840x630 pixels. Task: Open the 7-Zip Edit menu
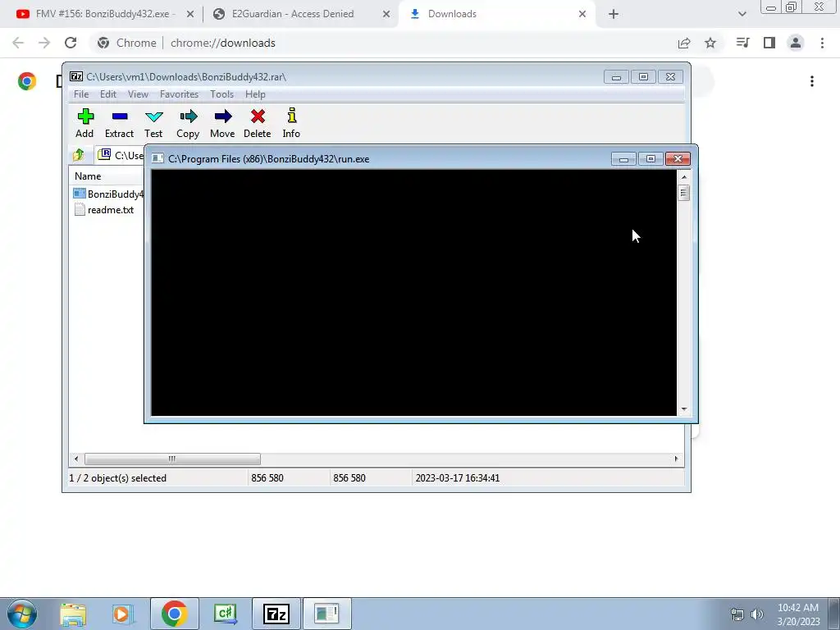(x=108, y=94)
